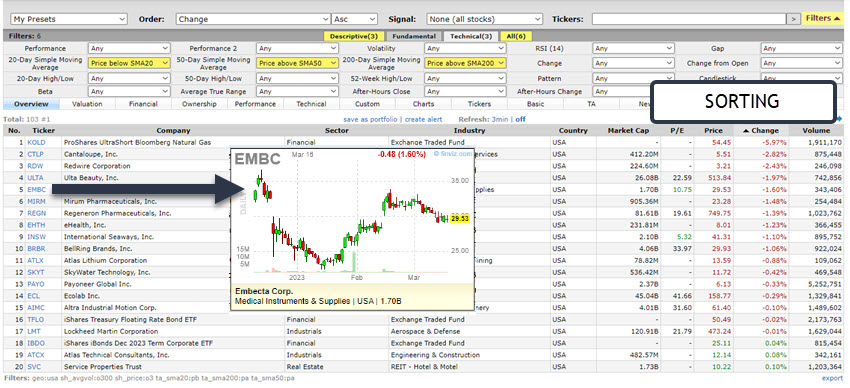
Task: Select the Financial view tab
Action: (x=143, y=104)
